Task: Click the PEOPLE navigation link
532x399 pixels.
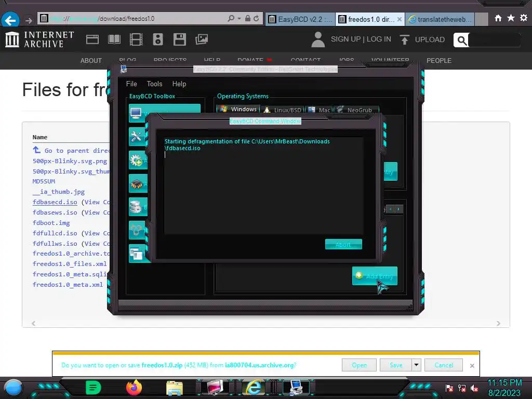Action: pos(439,61)
